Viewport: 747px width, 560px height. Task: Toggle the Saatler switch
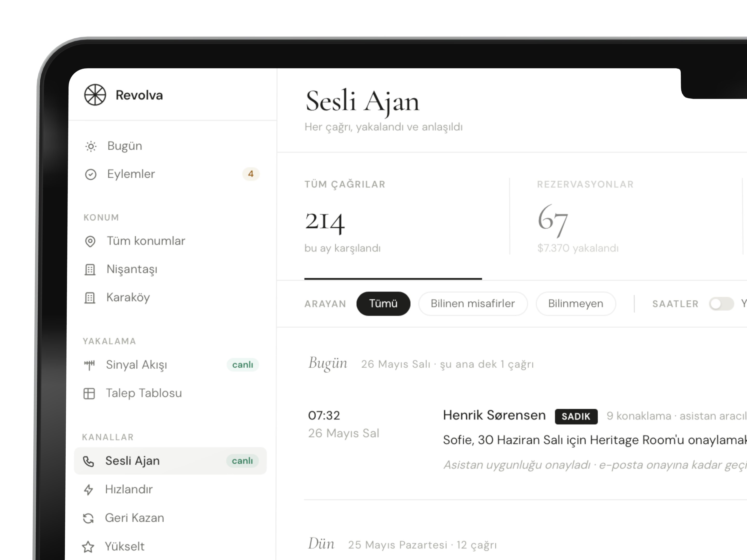(x=721, y=304)
